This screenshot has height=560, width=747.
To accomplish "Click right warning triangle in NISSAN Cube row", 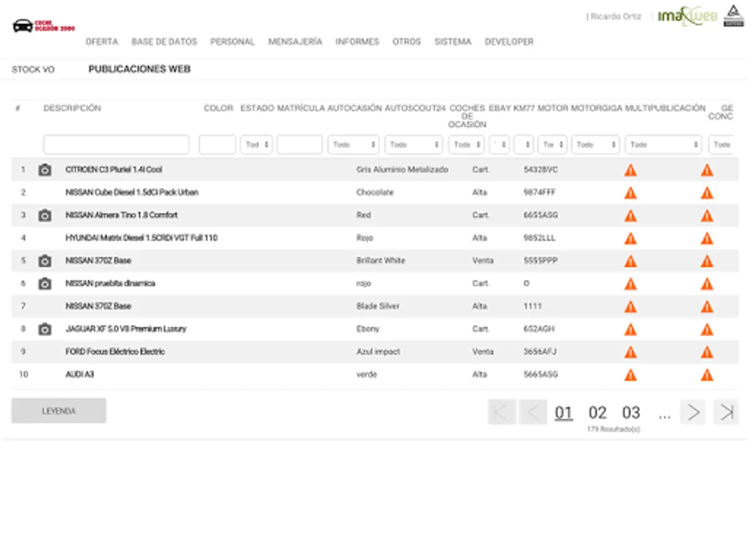I will [707, 193].
